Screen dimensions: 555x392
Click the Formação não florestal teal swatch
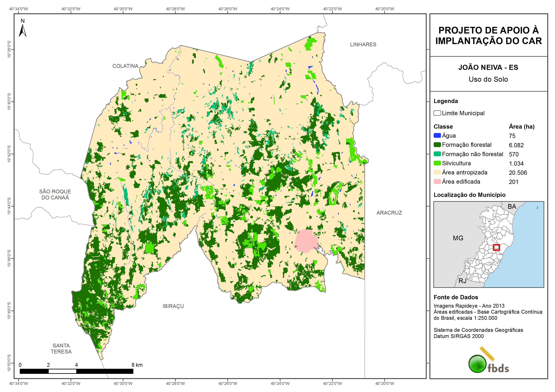point(437,154)
